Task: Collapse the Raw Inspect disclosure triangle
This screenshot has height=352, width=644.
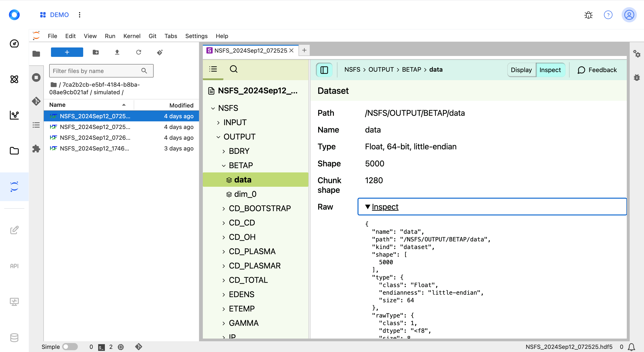Action: (x=367, y=206)
